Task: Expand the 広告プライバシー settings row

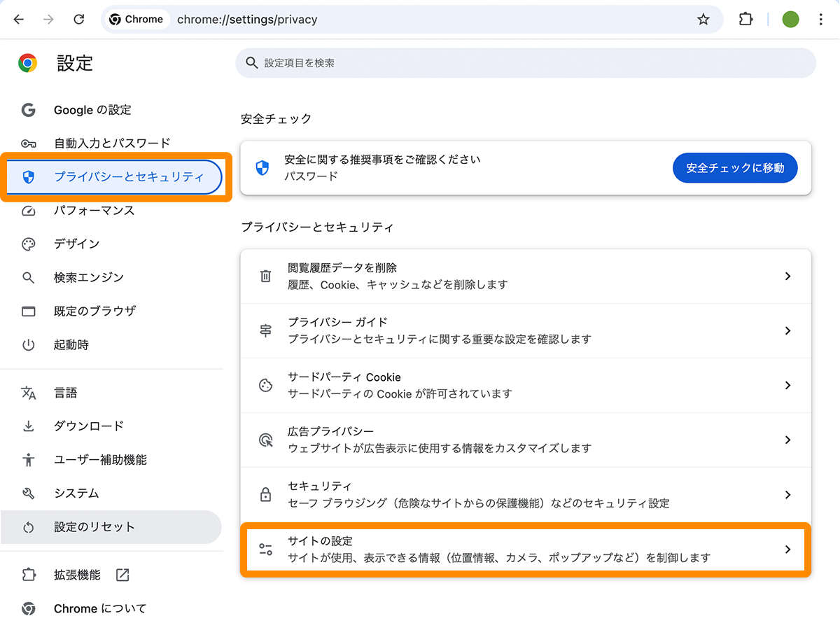Action: click(x=788, y=440)
